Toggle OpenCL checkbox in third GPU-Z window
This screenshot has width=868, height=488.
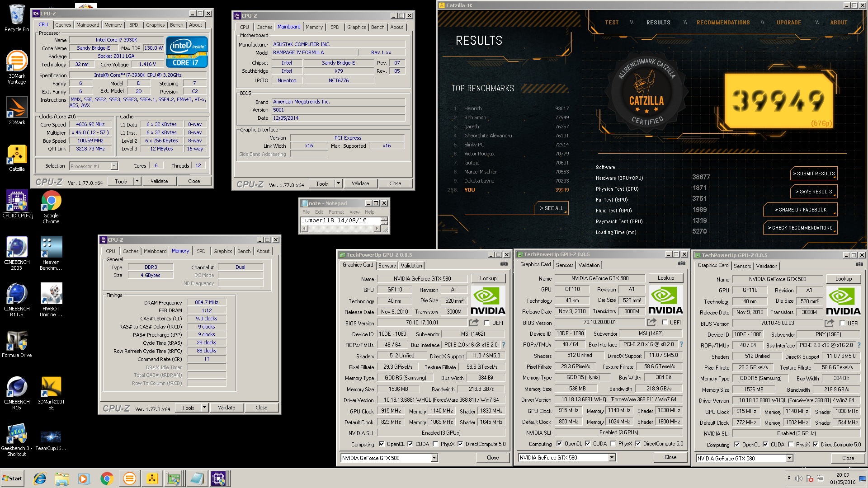(x=737, y=445)
